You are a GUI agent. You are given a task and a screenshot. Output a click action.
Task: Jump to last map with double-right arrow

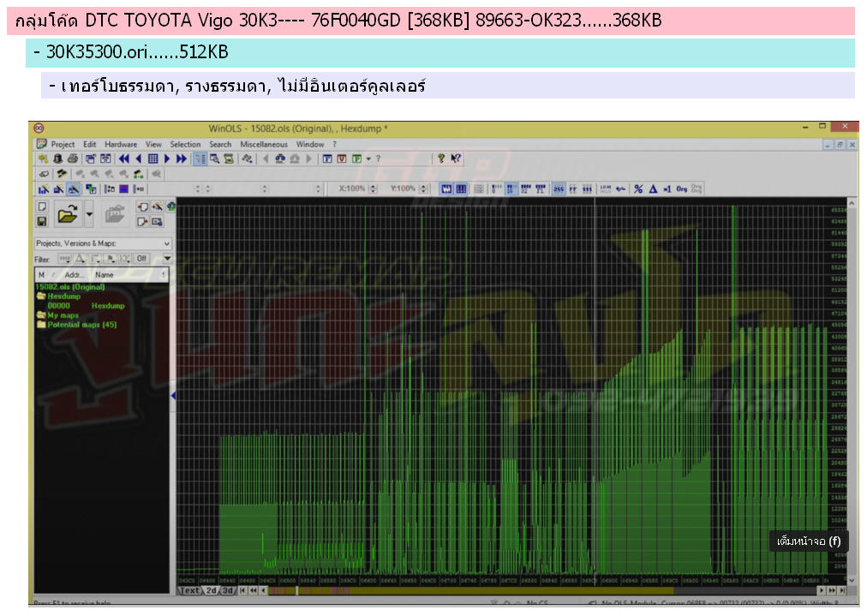point(182,158)
